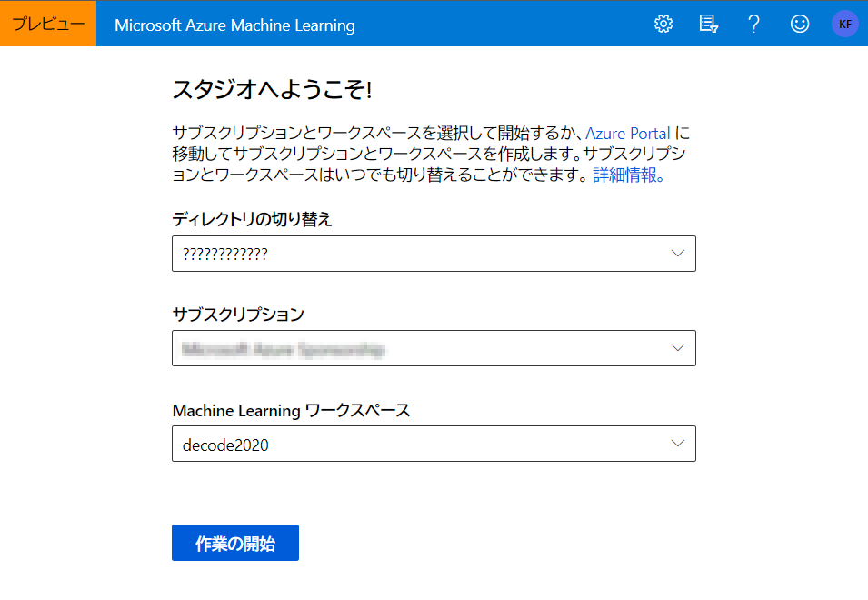The width and height of the screenshot is (868, 600).
Task: Open the settings gear icon
Action: [x=663, y=24]
